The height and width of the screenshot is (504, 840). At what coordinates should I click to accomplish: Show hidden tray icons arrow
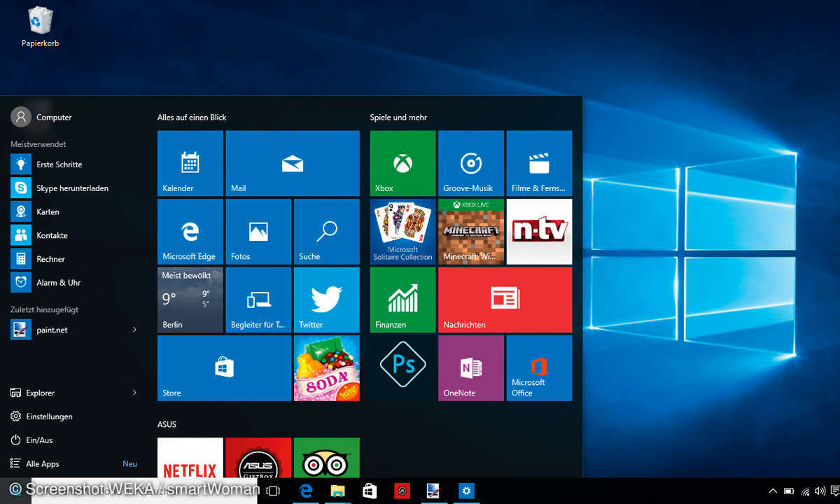pyautogui.click(x=773, y=491)
